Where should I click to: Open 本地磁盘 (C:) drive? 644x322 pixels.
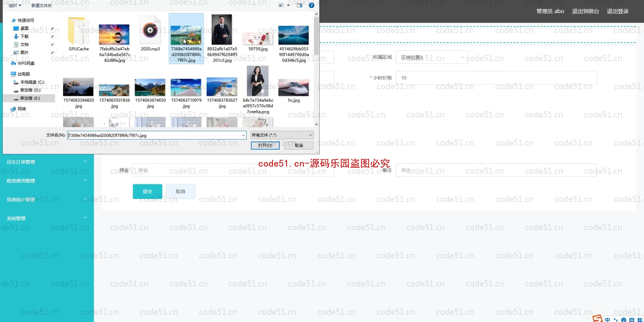[x=29, y=82]
